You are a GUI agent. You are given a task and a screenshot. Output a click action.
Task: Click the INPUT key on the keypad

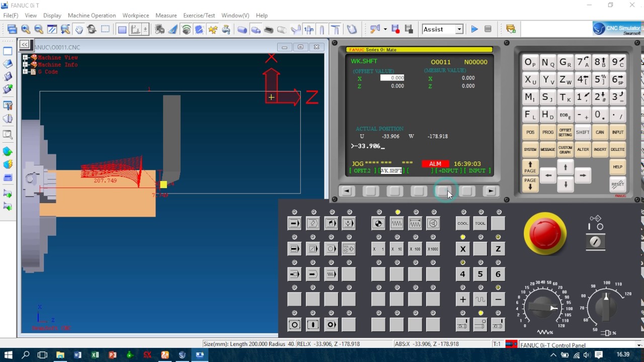(617, 132)
